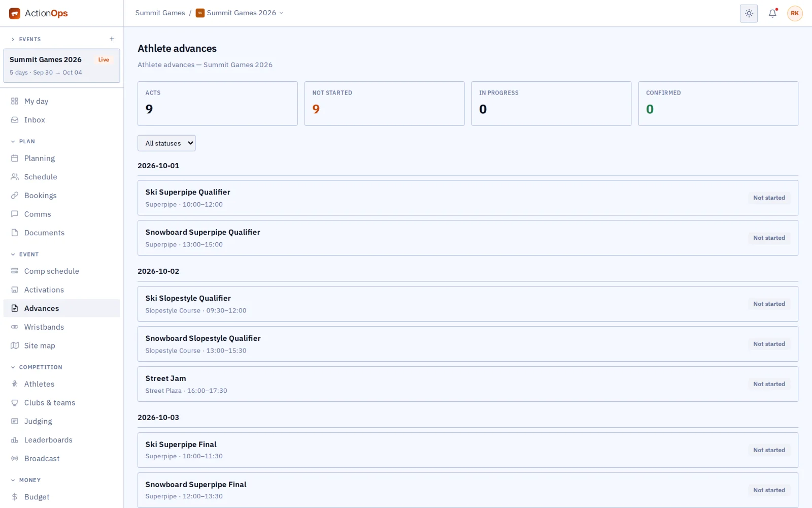Open the Summit Games 2026 breadcrumb dropdown
812x508 pixels.
pyautogui.click(x=240, y=13)
